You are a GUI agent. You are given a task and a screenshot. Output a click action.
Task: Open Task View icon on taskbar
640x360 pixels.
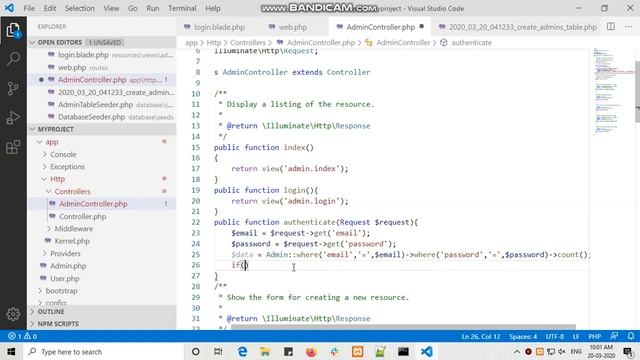pos(218,351)
